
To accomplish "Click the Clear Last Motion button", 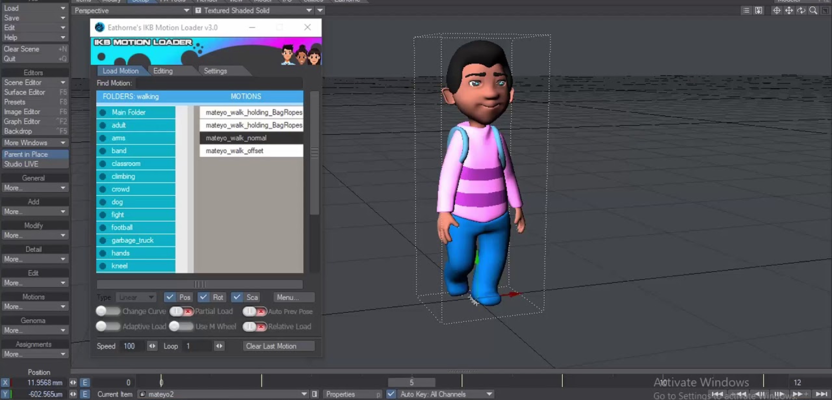I will (278, 346).
